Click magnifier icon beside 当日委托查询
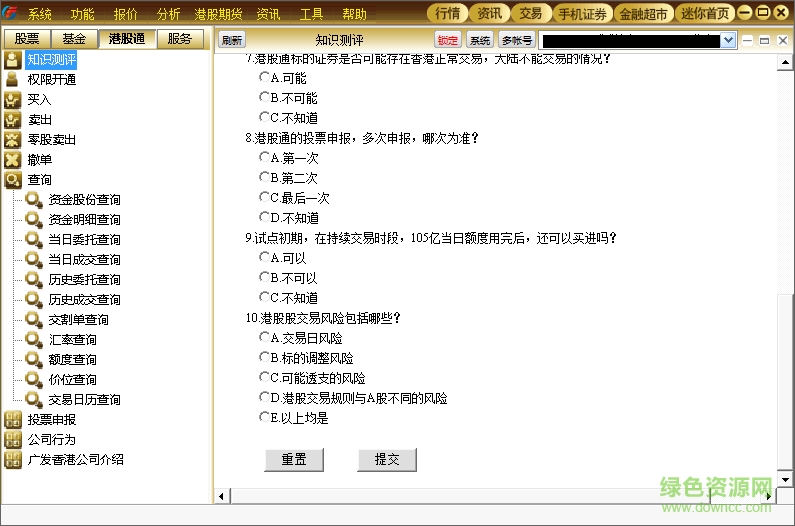The width and height of the screenshot is (795, 526). (34, 239)
